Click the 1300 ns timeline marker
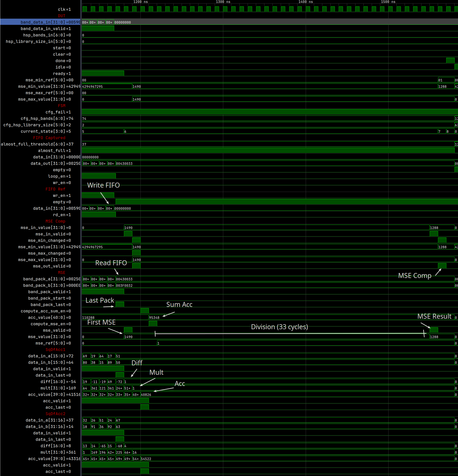The width and height of the screenshot is (458, 476). click(223, 2)
